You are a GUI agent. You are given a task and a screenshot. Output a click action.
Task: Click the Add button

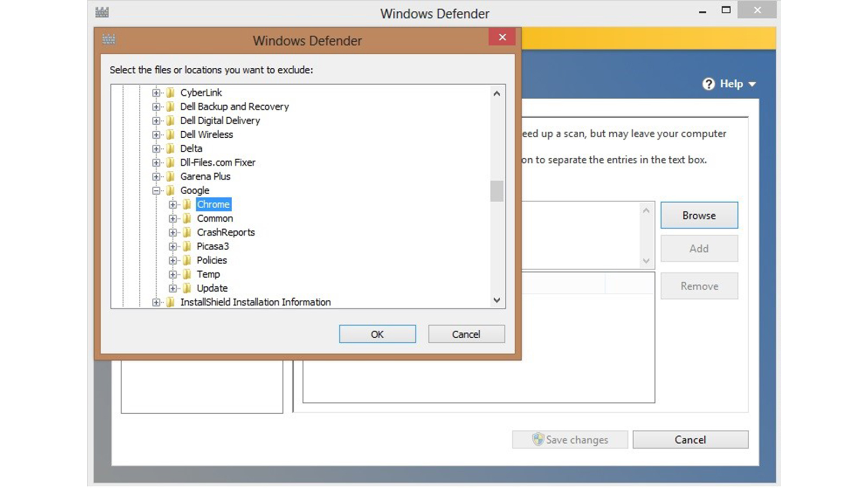click(x=699, y=248)
